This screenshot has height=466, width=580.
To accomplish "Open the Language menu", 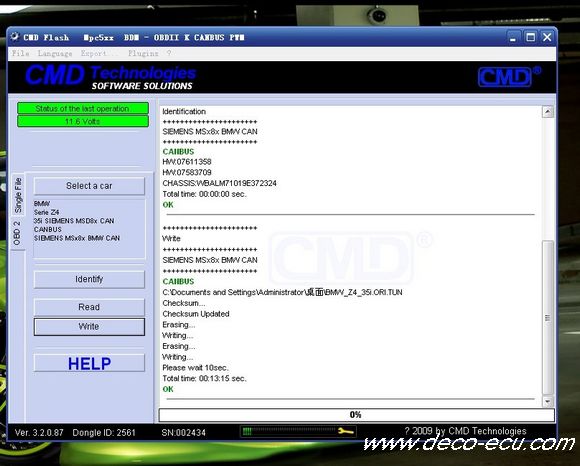I will [x=55, y=53].
